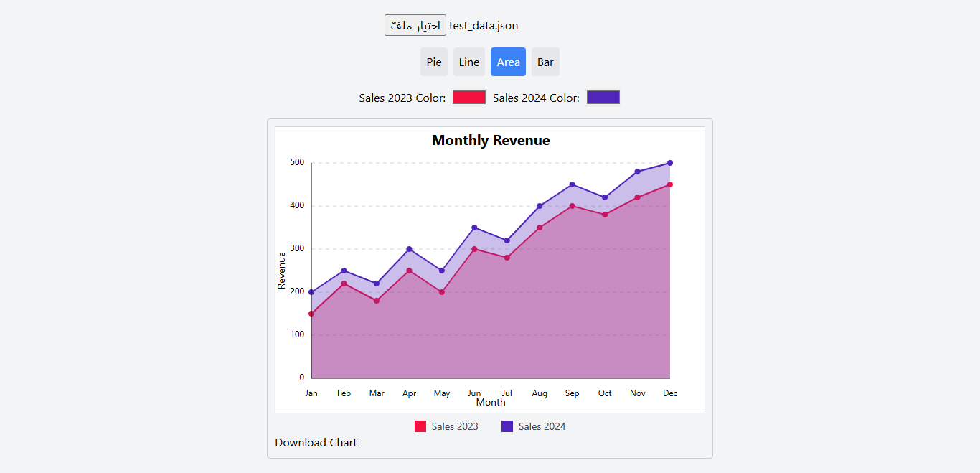The width and height of the screenshot is (980, 473).
Task: Click the Dec data point for Sales 2023
Action: [x=670, y=184]
